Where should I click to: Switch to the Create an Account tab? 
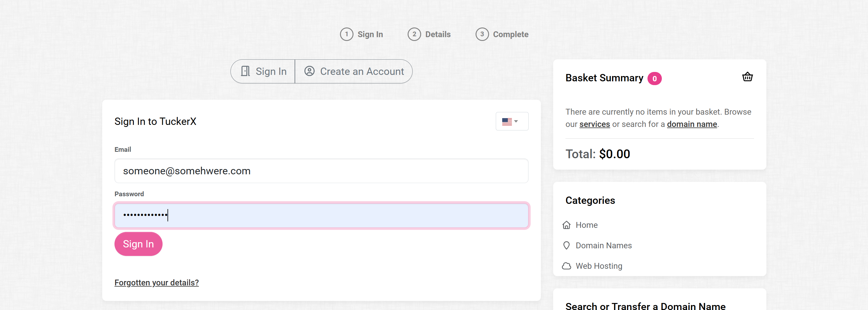point(353,71)
